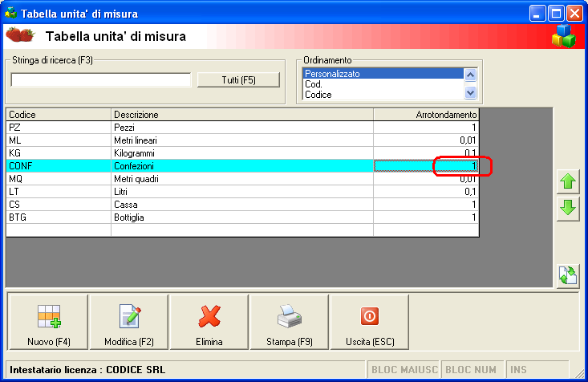Move row up with green arrow
Image resolution: width=588 pixels, height=382 pixels.
pos(568,181)
